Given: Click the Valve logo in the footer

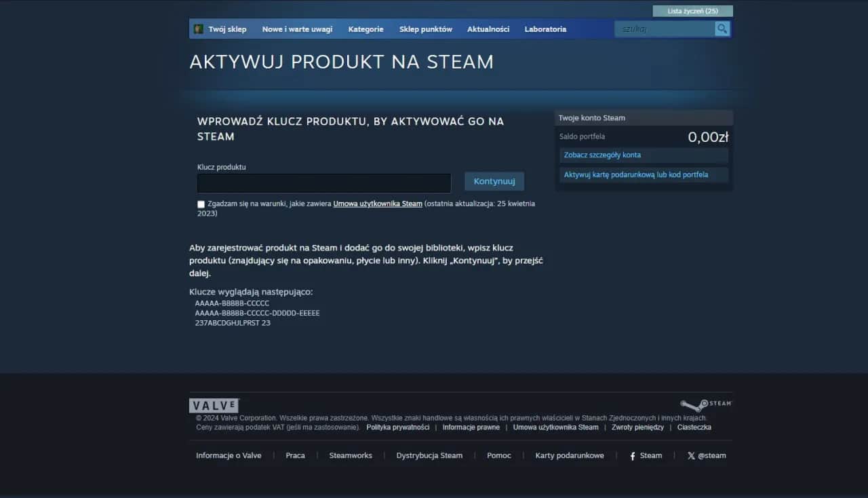Looking at the screenshot, I should 214,405.
